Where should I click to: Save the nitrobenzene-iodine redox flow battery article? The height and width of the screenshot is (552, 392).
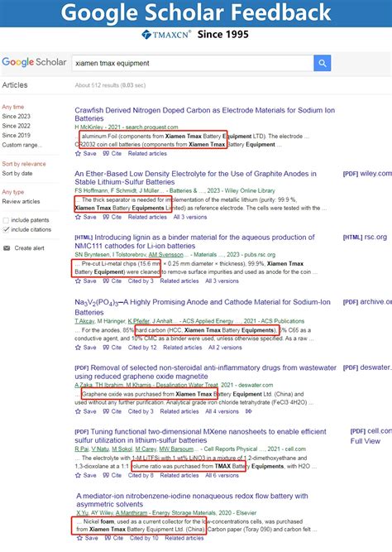(x=88, y=538)
